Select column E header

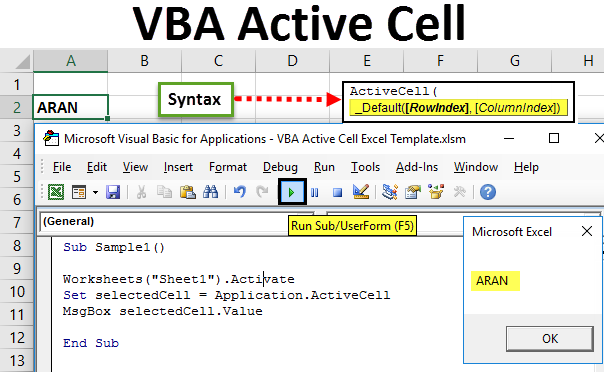click(x=366, y=60)
